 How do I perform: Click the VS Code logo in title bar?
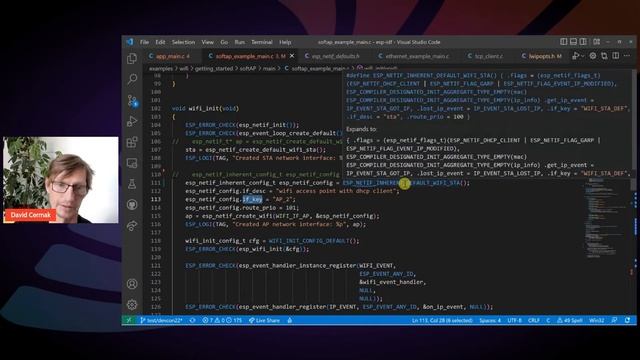tap(130, 42)
